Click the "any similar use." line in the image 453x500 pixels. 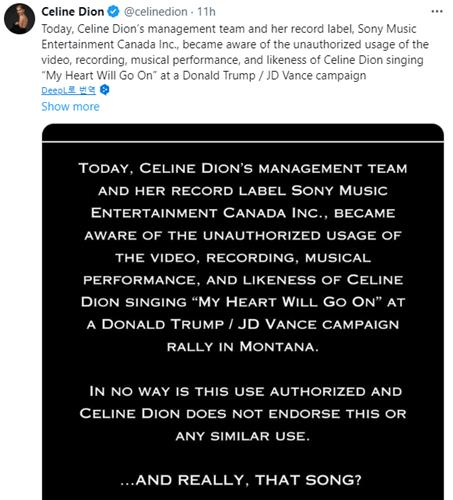243,436
